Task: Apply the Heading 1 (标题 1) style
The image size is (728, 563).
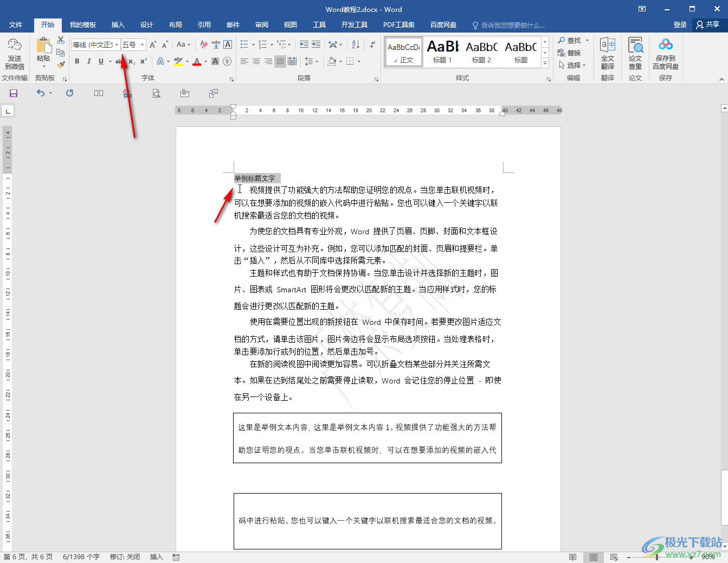Action: tap(442, 52)
